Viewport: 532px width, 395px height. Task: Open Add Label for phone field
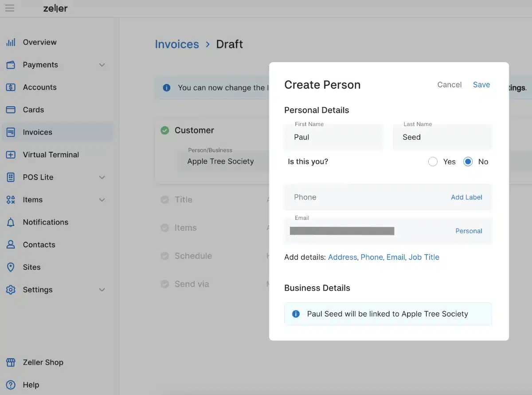pyautogui.click(x=466, y=197)
